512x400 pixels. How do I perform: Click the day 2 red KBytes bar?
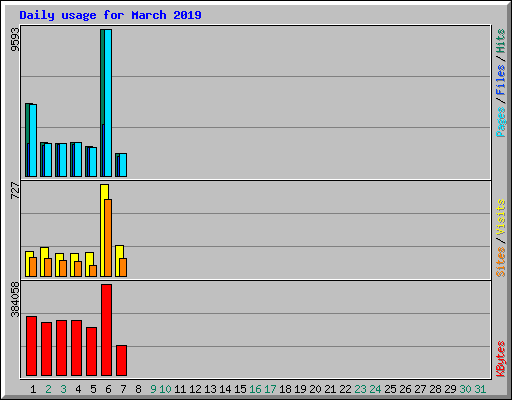(46, 349)
